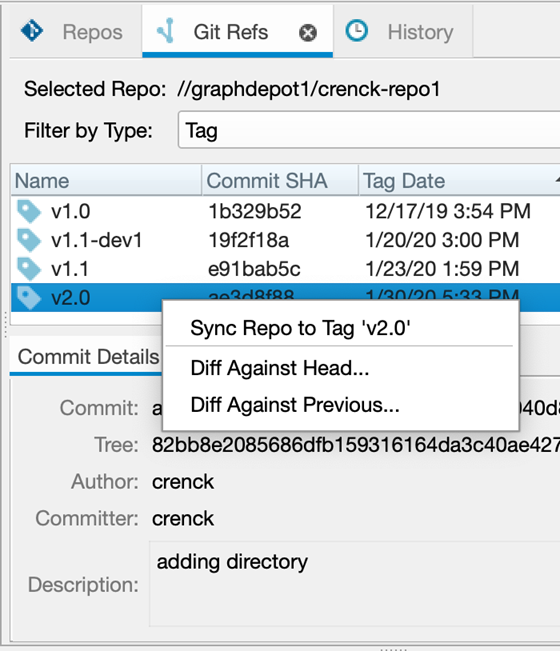Click the tag icon beside v1.1
Screen dimensions: 560x651
pyautogui.click(x=29, y=269)
